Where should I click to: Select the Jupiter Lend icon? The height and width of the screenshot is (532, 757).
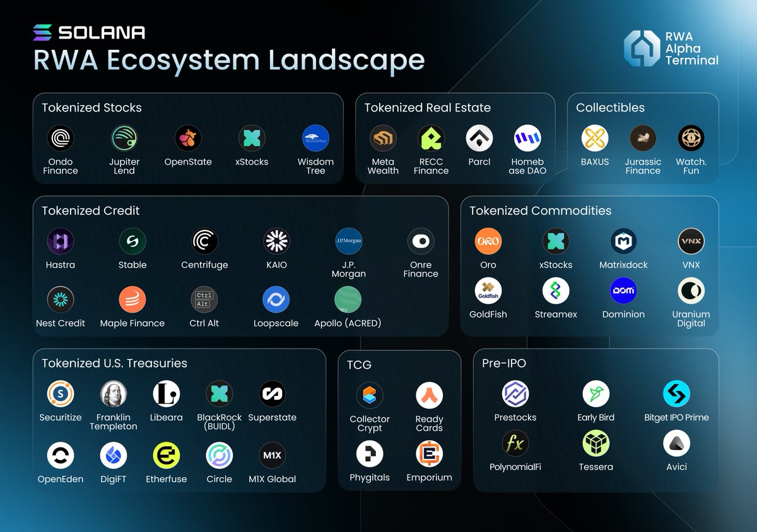click(x=124, y=138)
